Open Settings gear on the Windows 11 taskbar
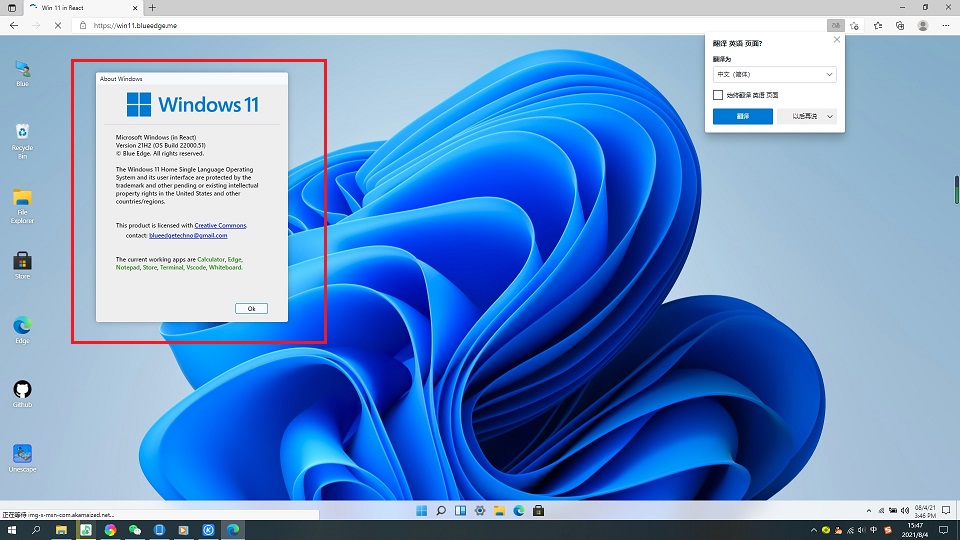This screenshot has width=960, height=540. pyautogui.click(x=480, y=511)
